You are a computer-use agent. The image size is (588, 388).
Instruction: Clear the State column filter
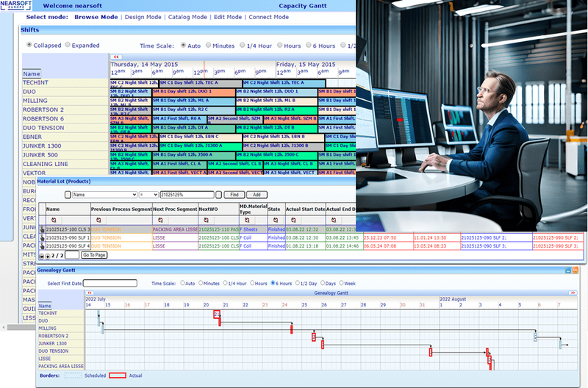(x=276, y=220)
